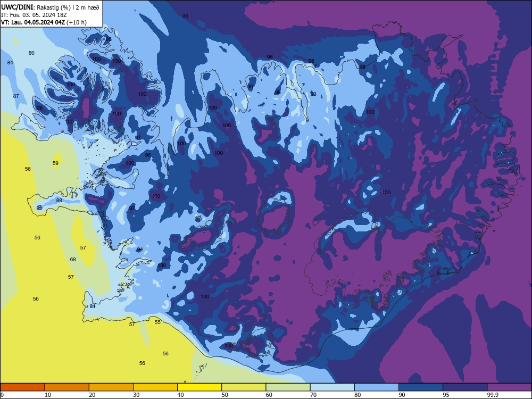Select the 30–40 legend color segment
532x399 pixels.
click(155, 387)
